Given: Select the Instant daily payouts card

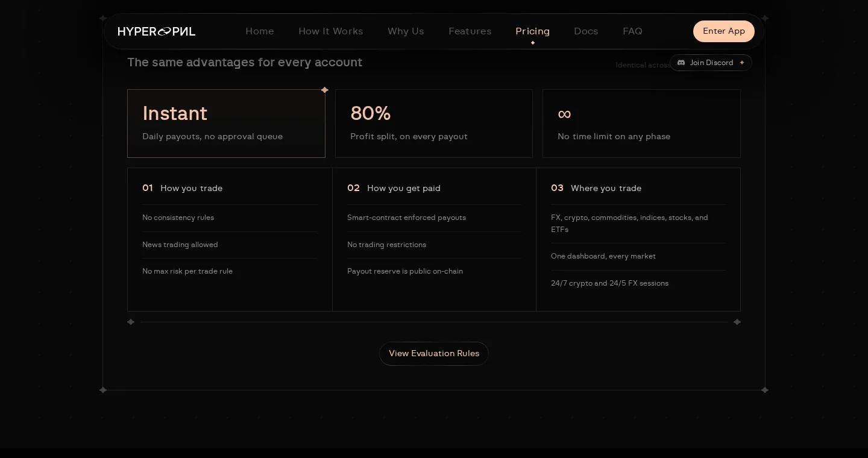Looking at the screenshot, I should click(x=226, y=124).
